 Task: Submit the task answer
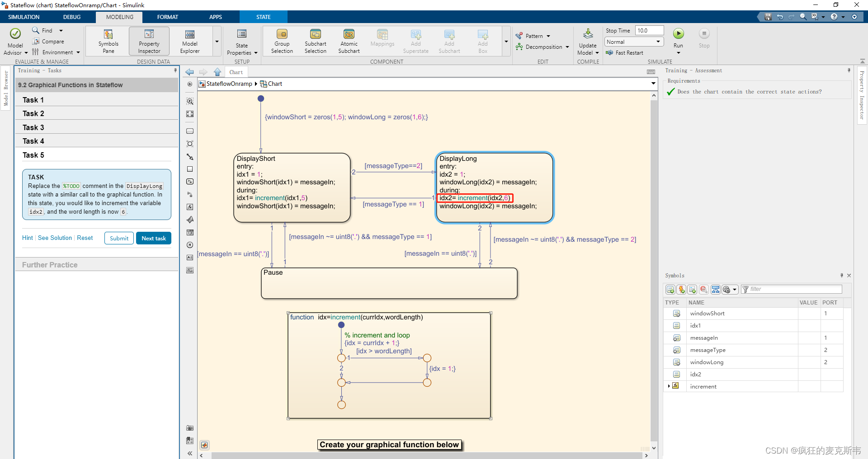click(119, 238)
